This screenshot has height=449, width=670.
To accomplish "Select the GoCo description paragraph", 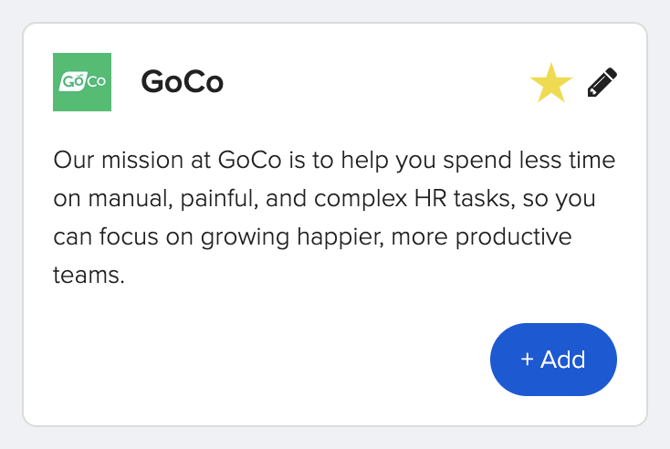I will [x=334, y=217].
